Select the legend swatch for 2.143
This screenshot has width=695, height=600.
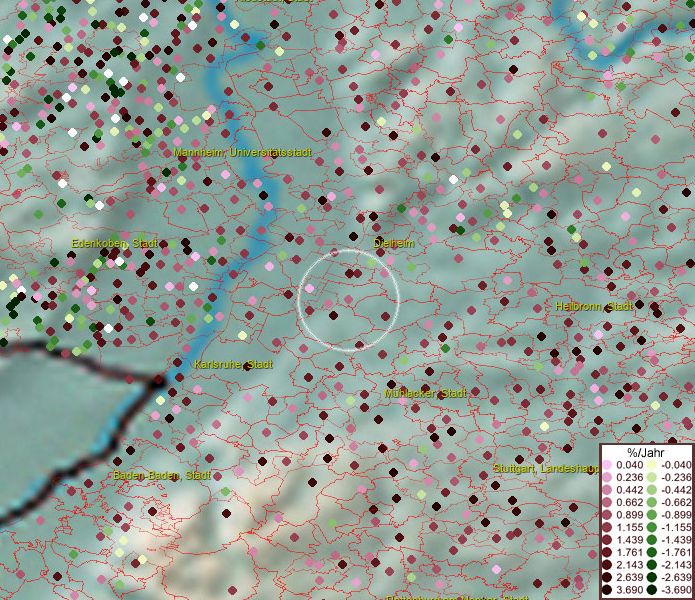[x=607, y=565]
